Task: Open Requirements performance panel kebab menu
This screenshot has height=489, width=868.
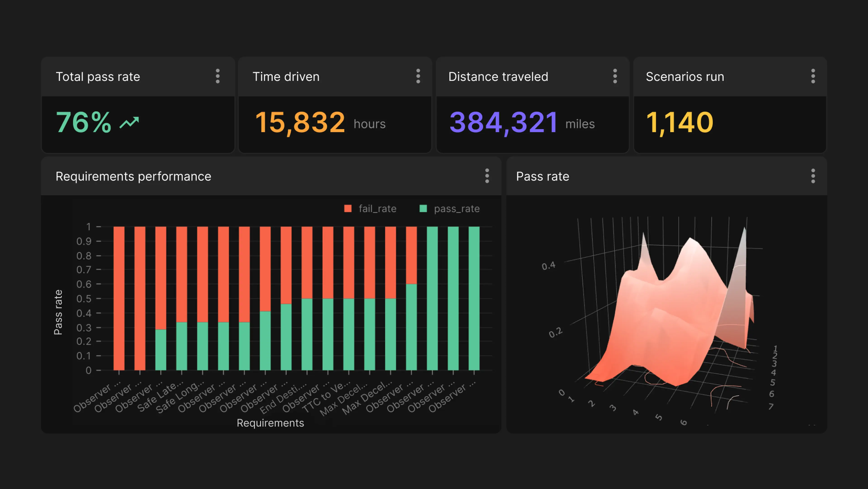Action: tap(487, 176)
